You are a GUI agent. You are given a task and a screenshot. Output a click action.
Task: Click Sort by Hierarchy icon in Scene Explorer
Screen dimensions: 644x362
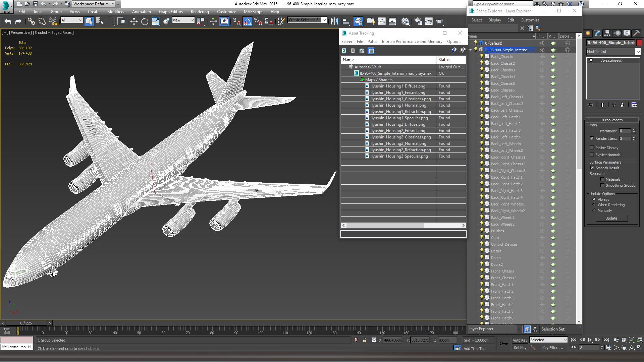pyautogui.click(x=535, y=329)
